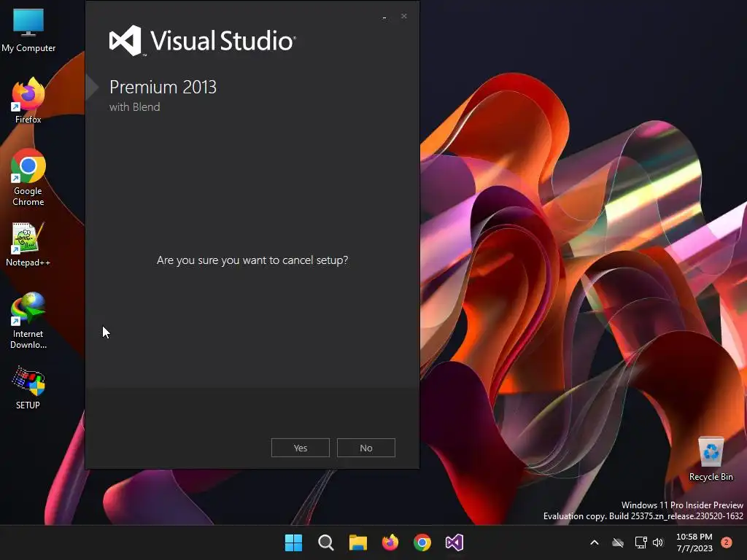The image size is (747, 560).
Task: Expand hidden system tray icons chevron
Action: (x=594, y=542)
